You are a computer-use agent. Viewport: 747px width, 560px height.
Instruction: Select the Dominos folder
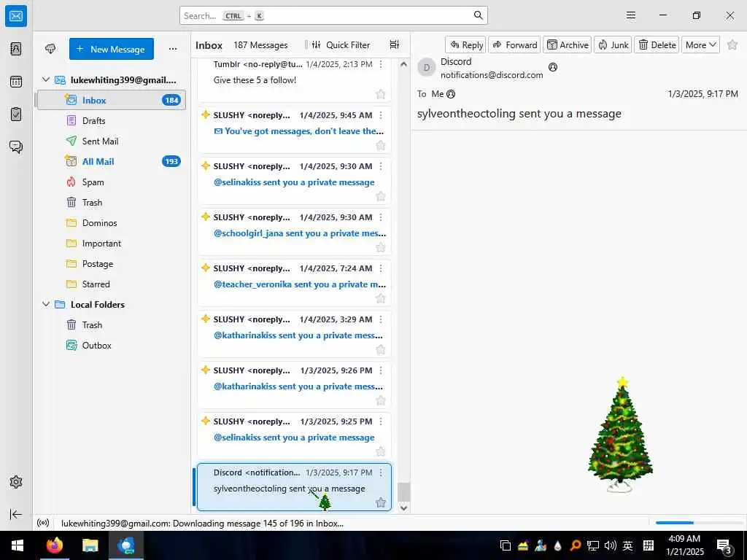[x=112, y=223]
